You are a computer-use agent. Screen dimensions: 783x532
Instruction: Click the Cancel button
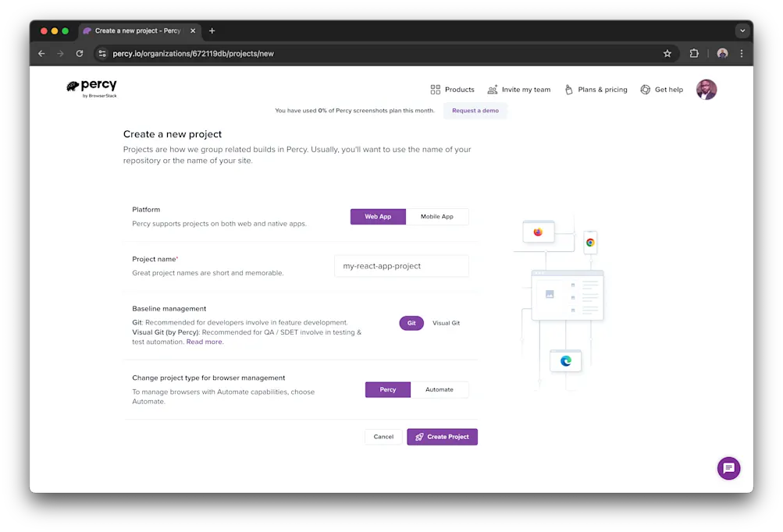(x=383, y=437)
